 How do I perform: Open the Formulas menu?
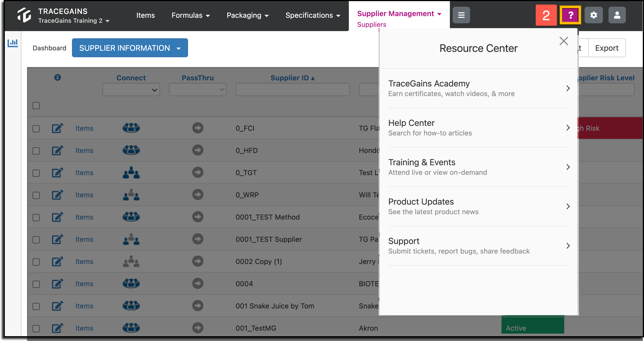[190, 15]
